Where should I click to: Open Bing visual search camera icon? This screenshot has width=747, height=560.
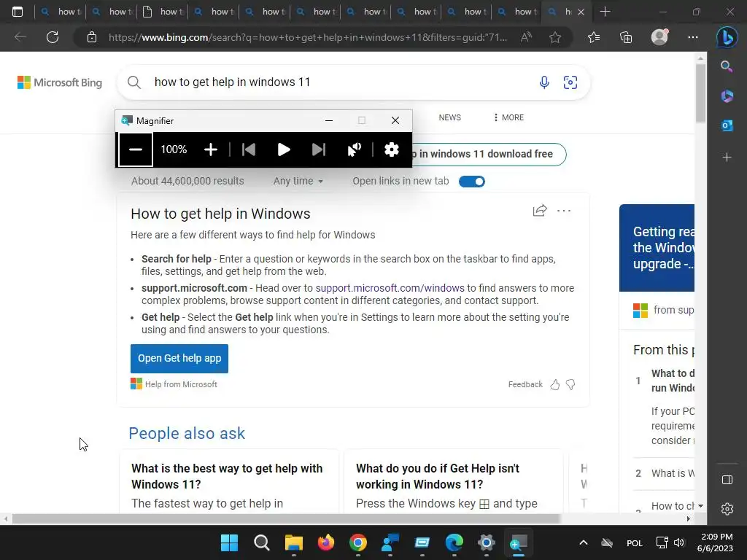click(570, 82)
